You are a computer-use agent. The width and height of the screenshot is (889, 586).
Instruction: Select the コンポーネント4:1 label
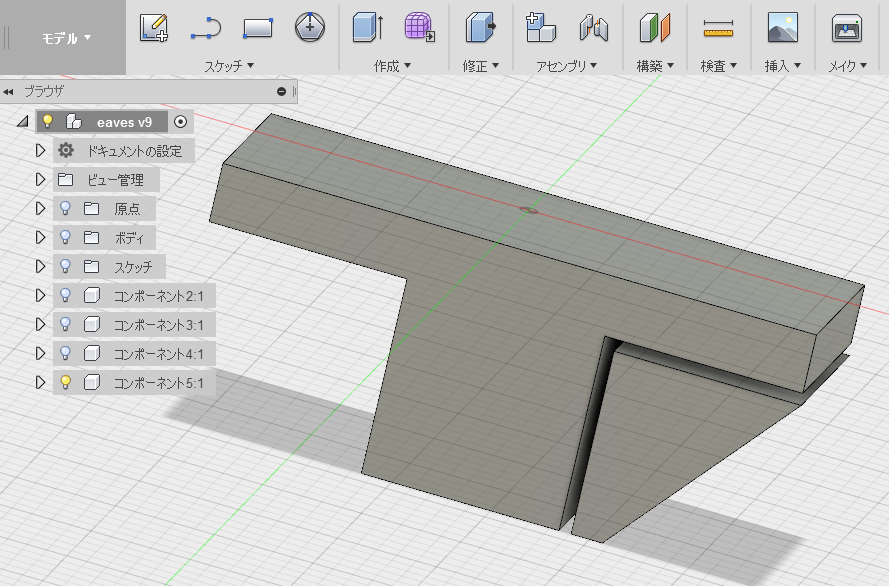point(158,354)
